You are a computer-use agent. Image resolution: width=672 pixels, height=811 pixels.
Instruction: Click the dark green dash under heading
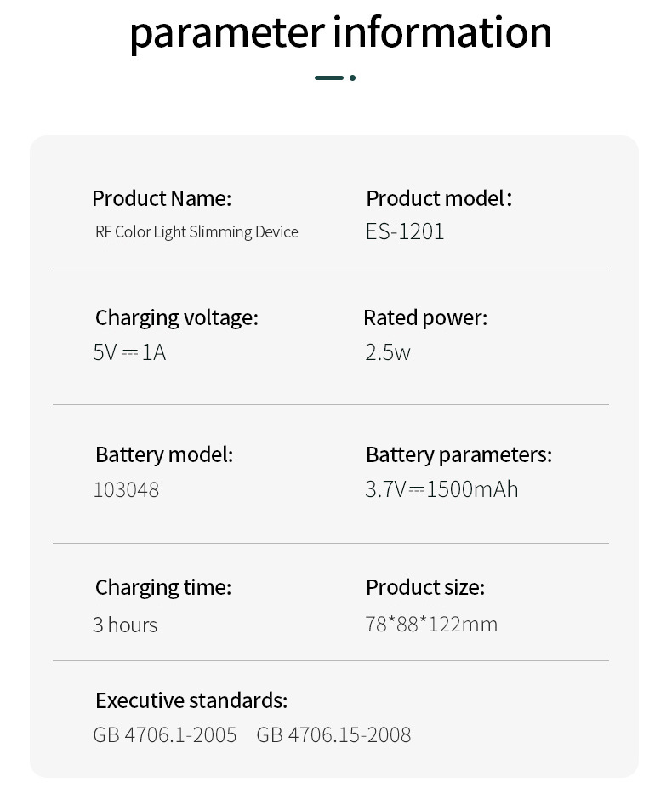click(329, 77)
